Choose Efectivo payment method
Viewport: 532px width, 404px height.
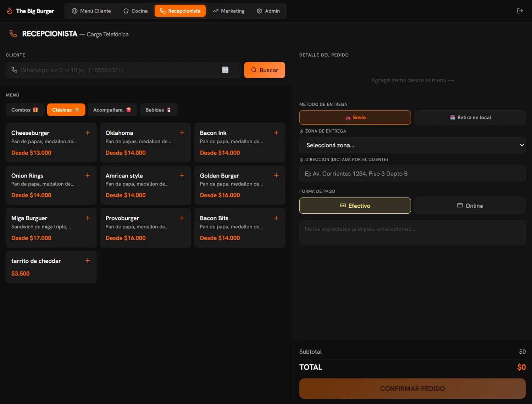click(x=355, y=206)
